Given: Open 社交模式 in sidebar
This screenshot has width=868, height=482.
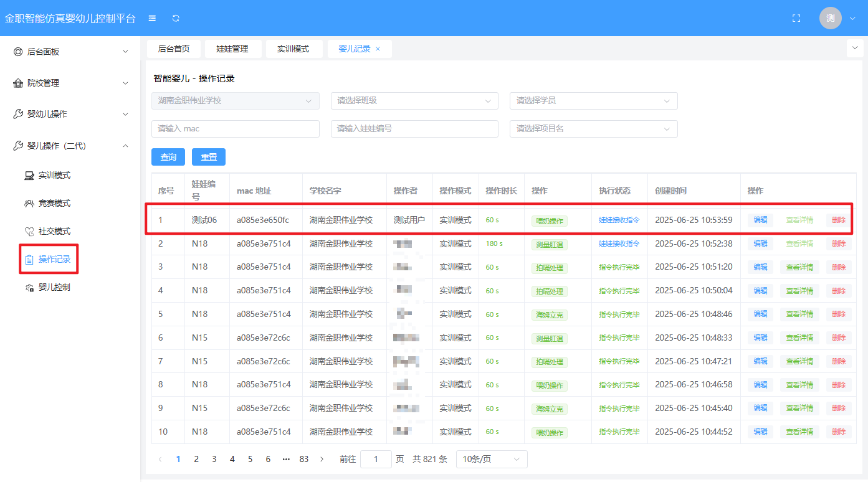Looking at the screenshot, I should click(54, 232).
